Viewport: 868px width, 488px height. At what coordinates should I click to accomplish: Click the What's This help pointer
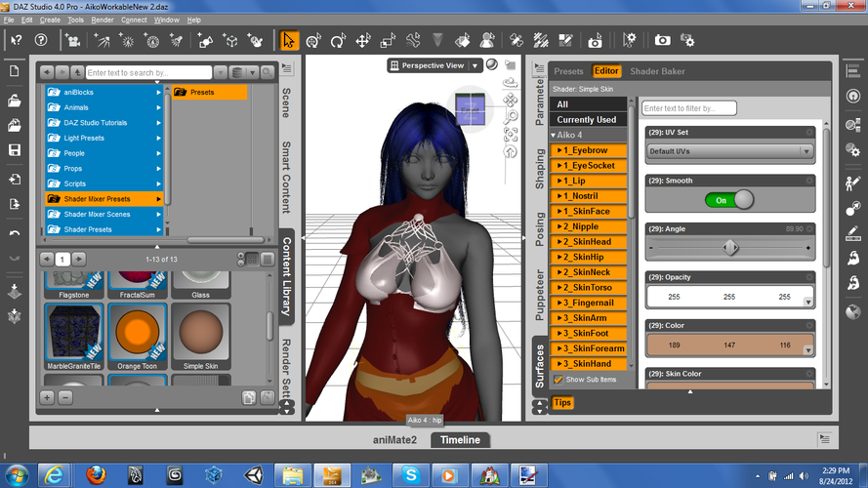tap(16, 40)
